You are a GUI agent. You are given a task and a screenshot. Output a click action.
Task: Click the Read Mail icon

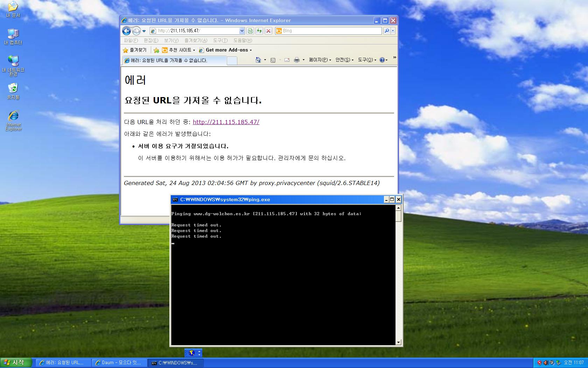(x=287, y=60)
